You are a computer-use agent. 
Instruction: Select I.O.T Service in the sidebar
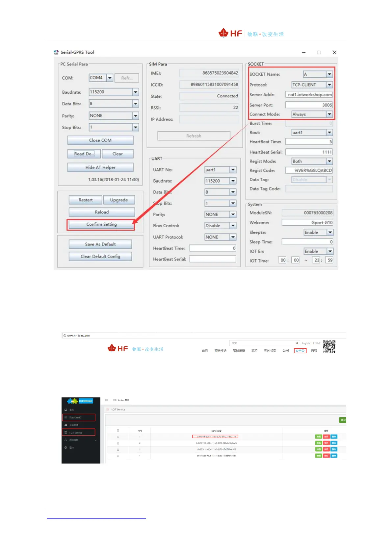79,433
